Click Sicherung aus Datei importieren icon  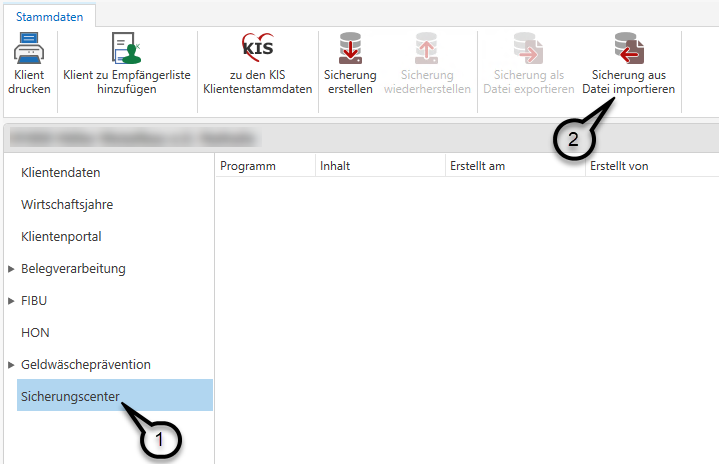coord(629,49)
